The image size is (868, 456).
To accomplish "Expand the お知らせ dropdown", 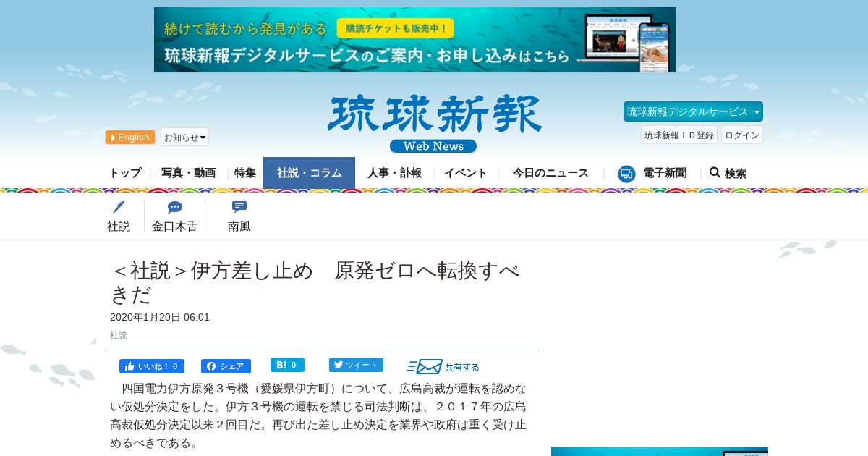I will click(x=184, y=137).
